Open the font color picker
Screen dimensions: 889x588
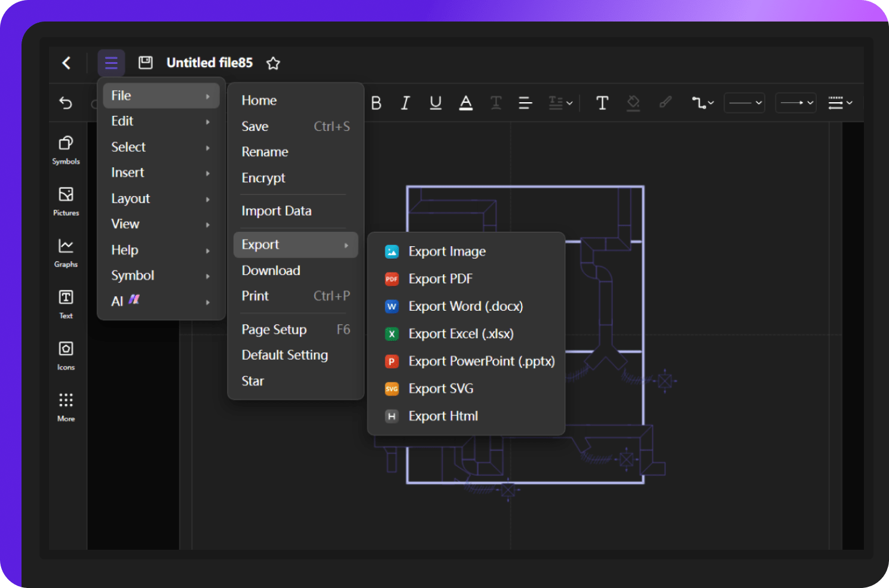point(465,102)
